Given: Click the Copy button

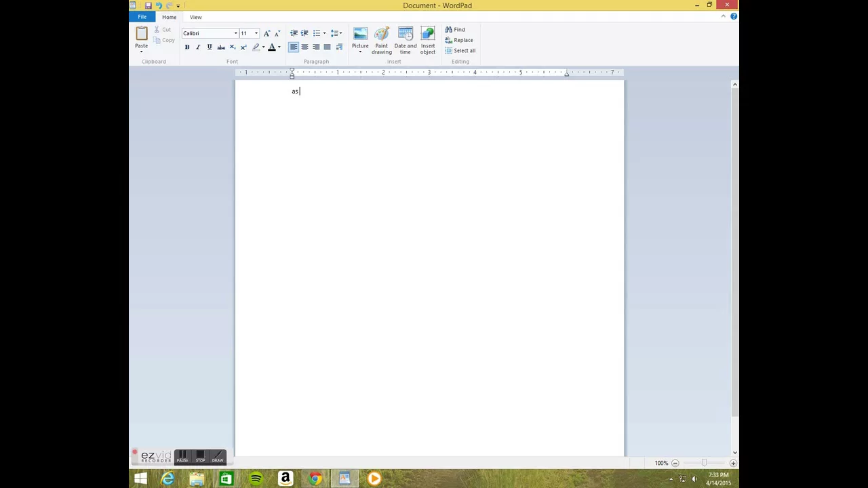Looking at the screenshot, I should (x=164, y=40).
